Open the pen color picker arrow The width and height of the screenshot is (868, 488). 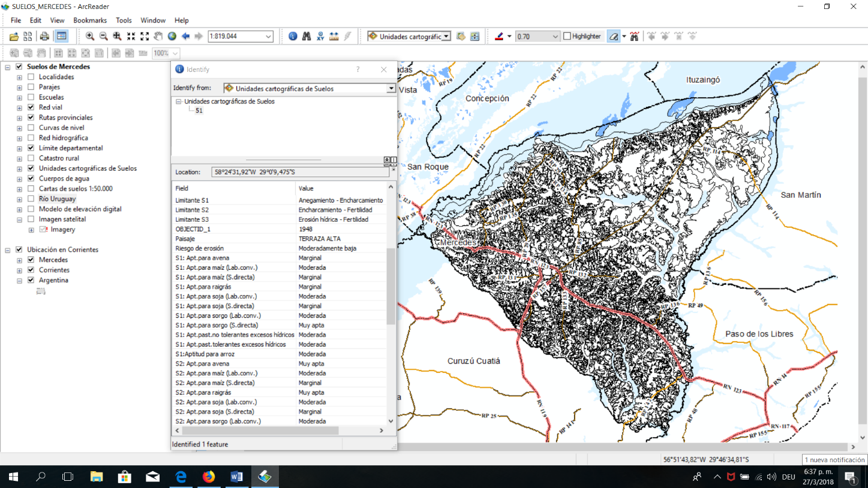[509, 37]
